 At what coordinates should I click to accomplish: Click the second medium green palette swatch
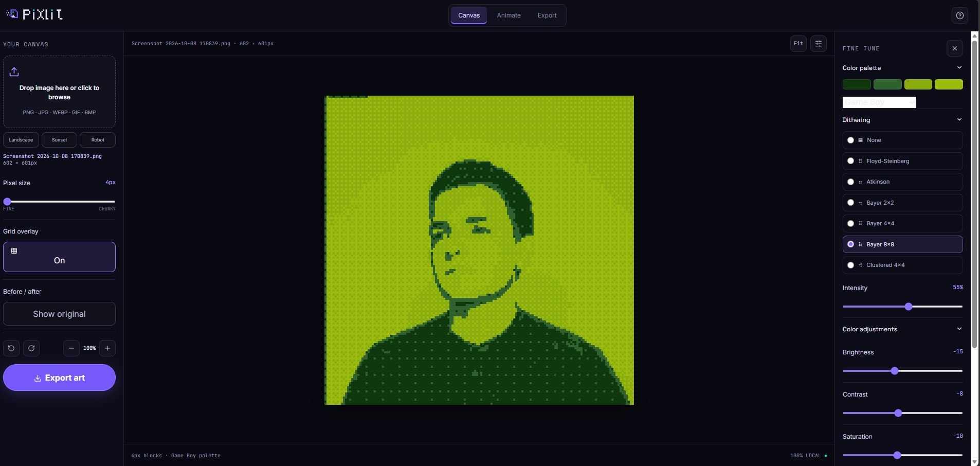(887, 84)
